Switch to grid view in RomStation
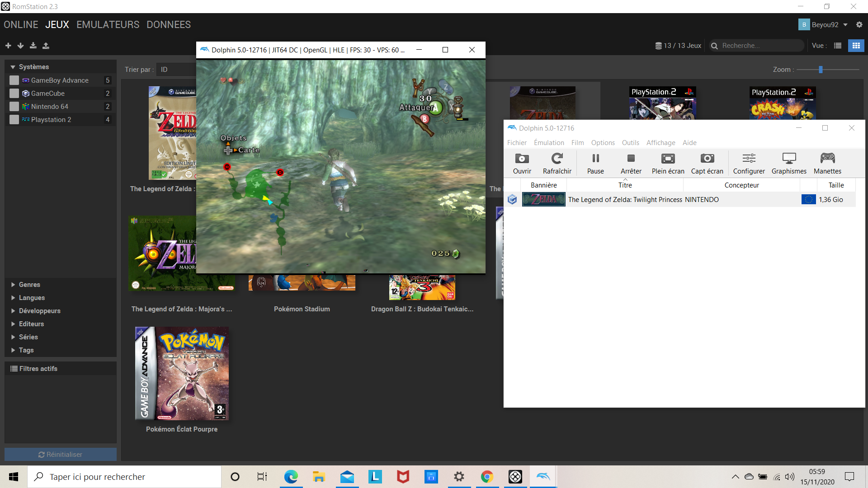Screen dimensions: 868x488 coord(856,46)
